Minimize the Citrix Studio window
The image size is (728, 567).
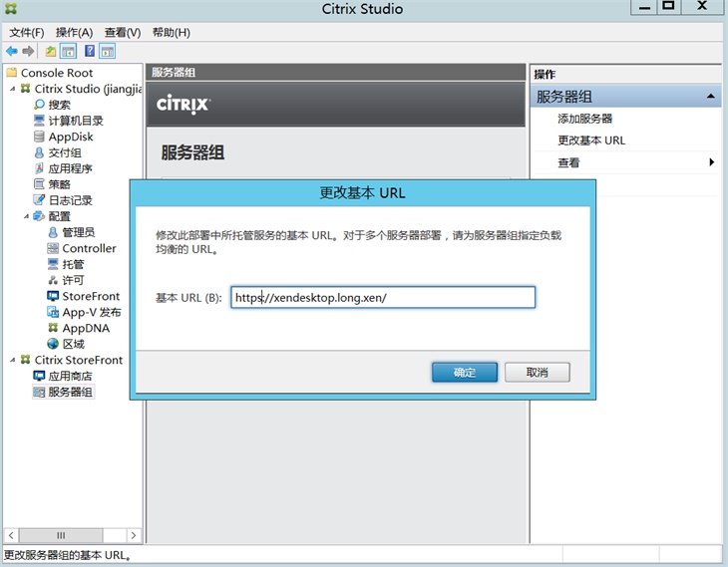tap(644, 7)
